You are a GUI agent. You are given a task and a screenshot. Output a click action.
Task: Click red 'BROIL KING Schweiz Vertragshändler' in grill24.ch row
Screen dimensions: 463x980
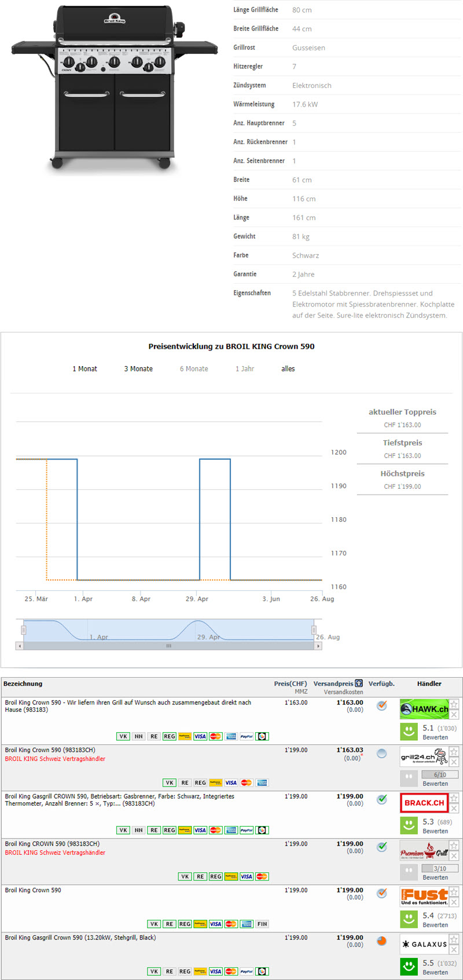pos(55,759)
